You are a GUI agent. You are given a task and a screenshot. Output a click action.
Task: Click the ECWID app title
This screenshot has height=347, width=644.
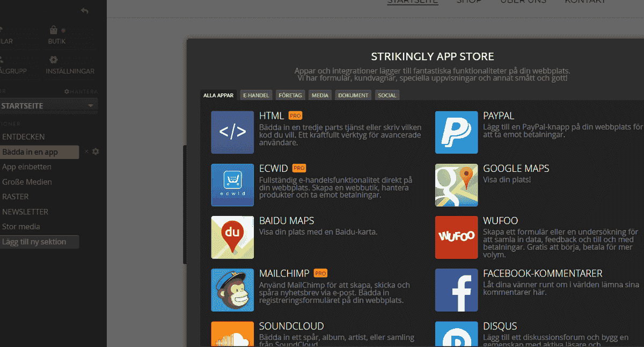274,168
